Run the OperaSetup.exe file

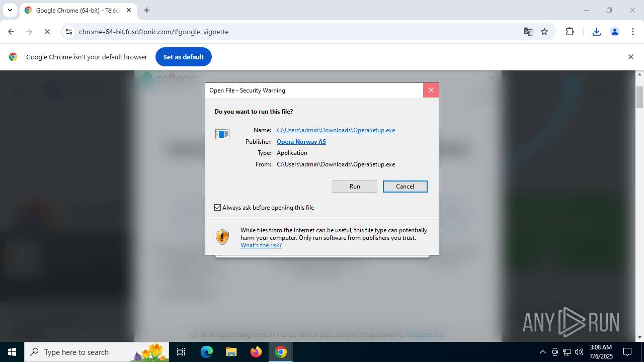(355, 187)
